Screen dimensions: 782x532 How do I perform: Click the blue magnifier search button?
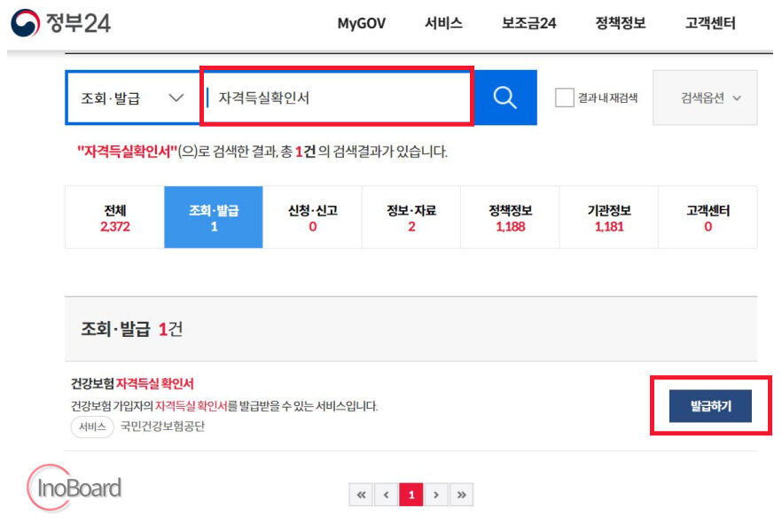click(x=504, y=98)
